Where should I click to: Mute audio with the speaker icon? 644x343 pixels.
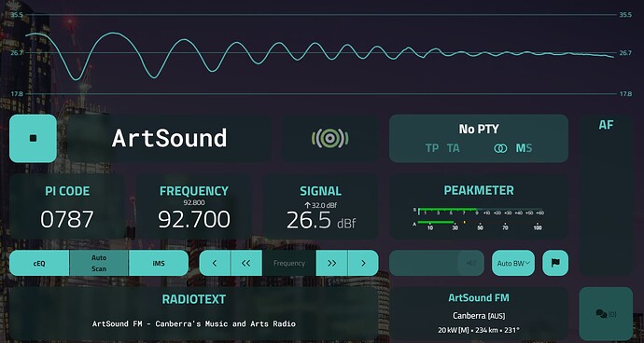(471, 263)
